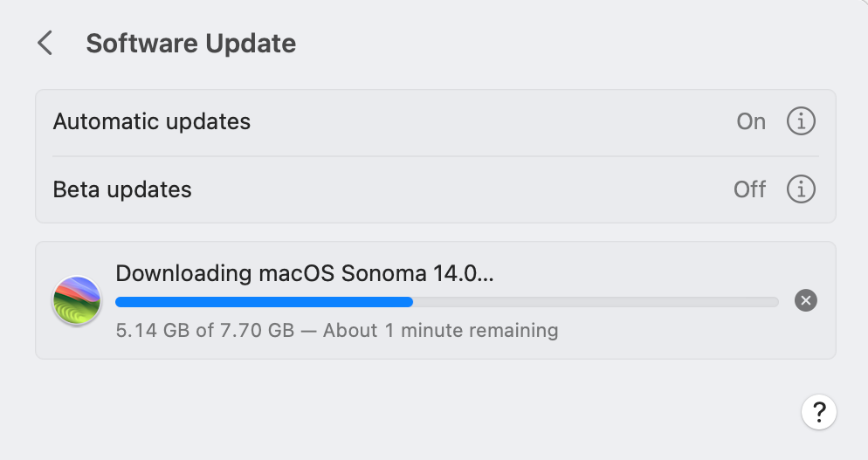Viewport: 868px width, 460px height.
Task: Click empty area right of Software Update title
Action: [568, 43]
